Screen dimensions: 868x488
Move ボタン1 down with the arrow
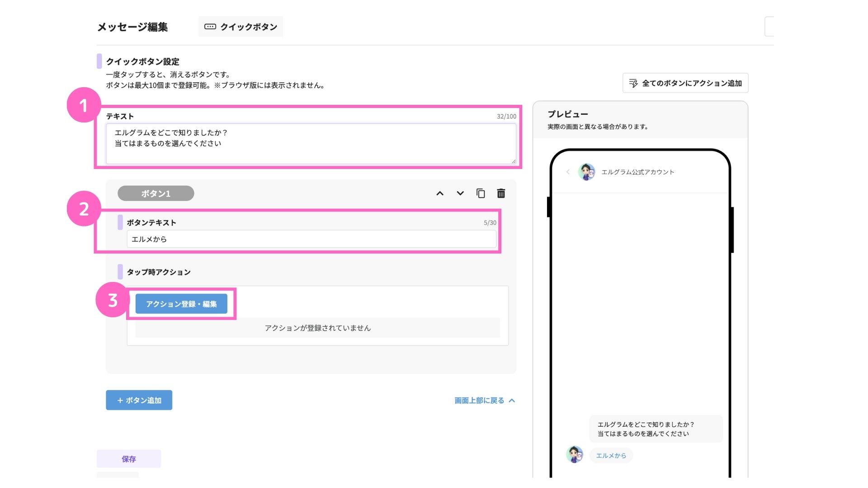pyautogui.click(x=460, y=193)
